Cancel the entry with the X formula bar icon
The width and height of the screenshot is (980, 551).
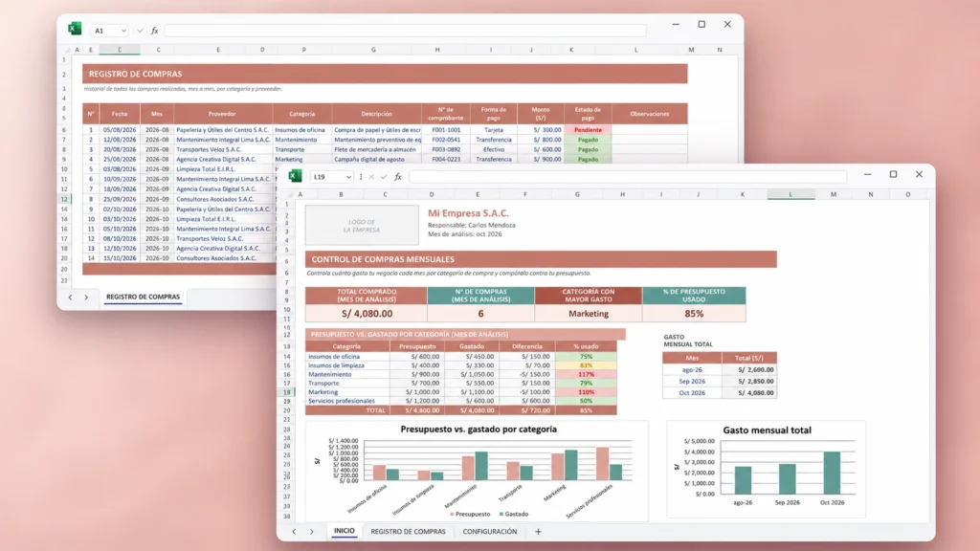pyautogui.click(x=371, y=177)
